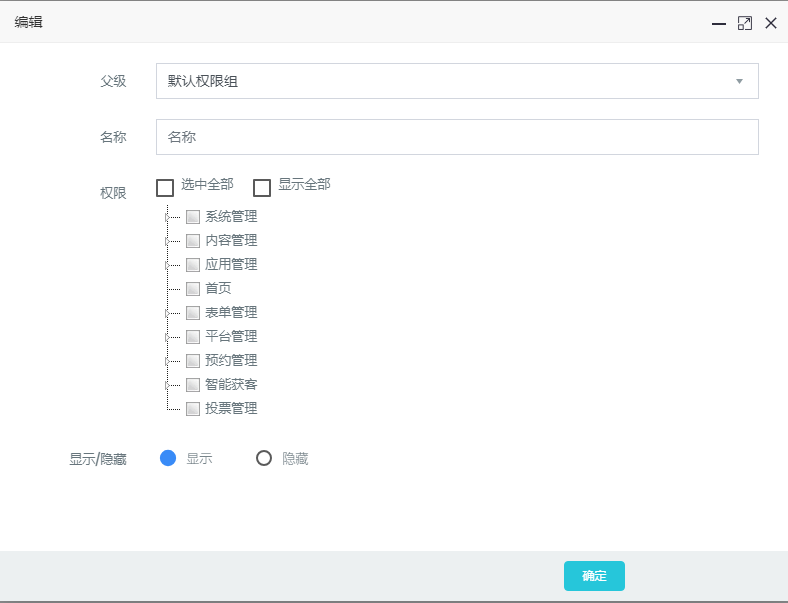Expand the 平台管理 tree node

168,337
